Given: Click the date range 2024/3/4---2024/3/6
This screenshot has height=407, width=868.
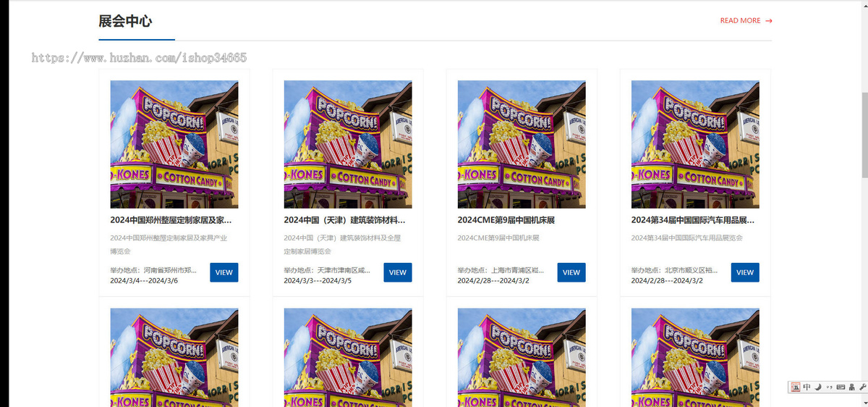Looking at the screenshot, I should tap(144, 280).
